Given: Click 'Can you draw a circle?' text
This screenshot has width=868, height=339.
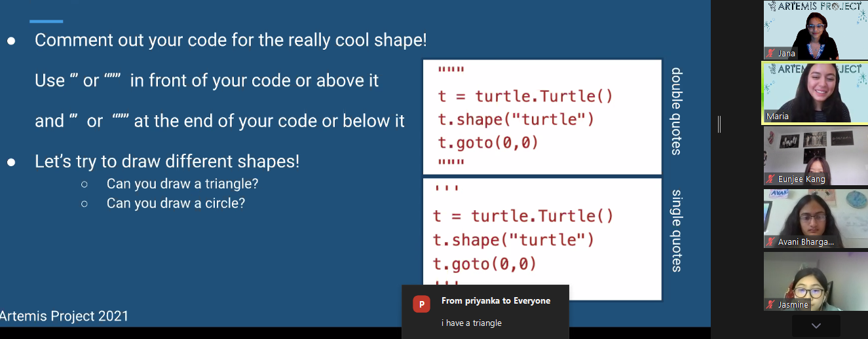Looking at the screenshot, I should click(x=176, y=204).
